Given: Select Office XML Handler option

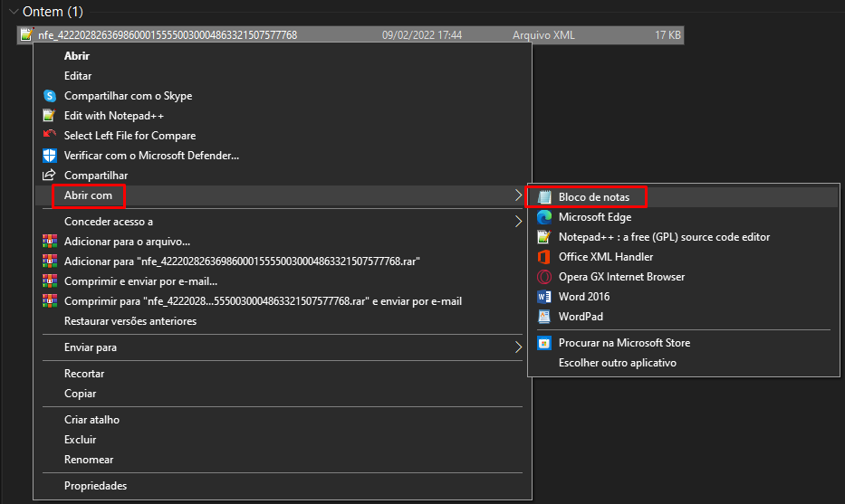Looking at the screenshot, I should [606, 257].
